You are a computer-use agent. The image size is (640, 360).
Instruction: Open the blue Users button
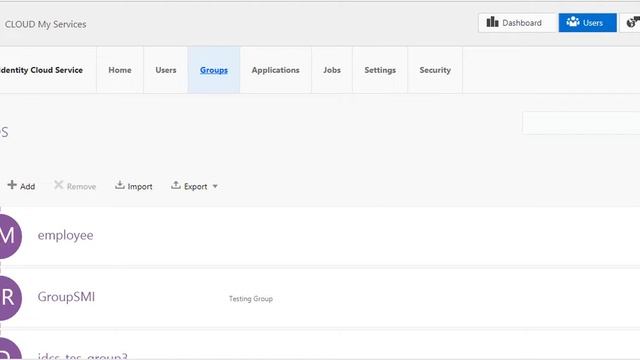point(587,23)
